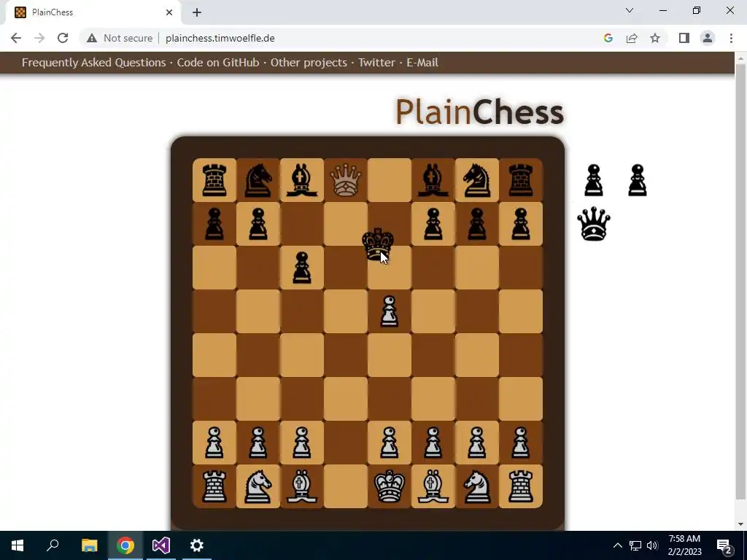Select the white pawn on a2
Viewport: 747px width, 560px height.
click(214, 443)
